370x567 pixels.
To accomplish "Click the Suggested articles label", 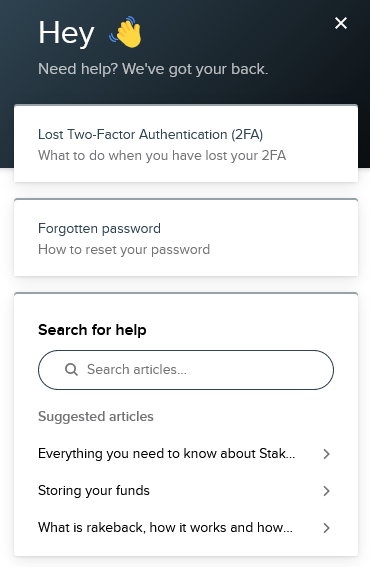I will [96, 417].
